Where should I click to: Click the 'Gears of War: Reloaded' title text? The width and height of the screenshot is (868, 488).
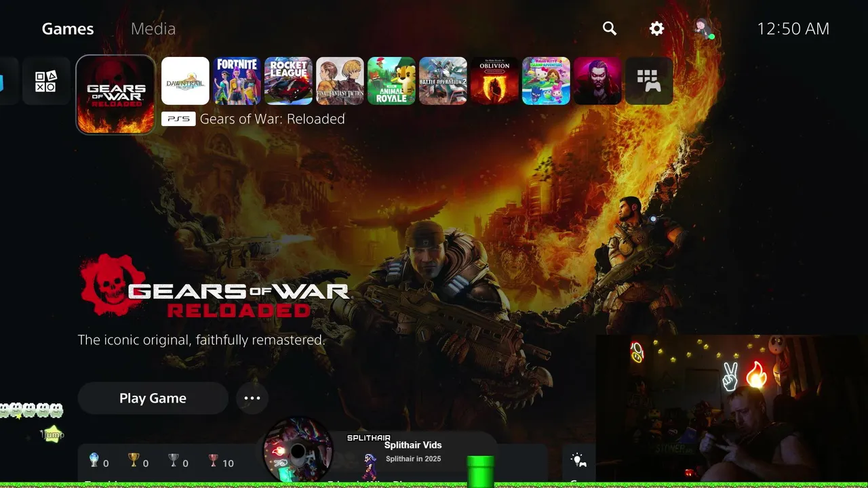click(x=272, y=119)
